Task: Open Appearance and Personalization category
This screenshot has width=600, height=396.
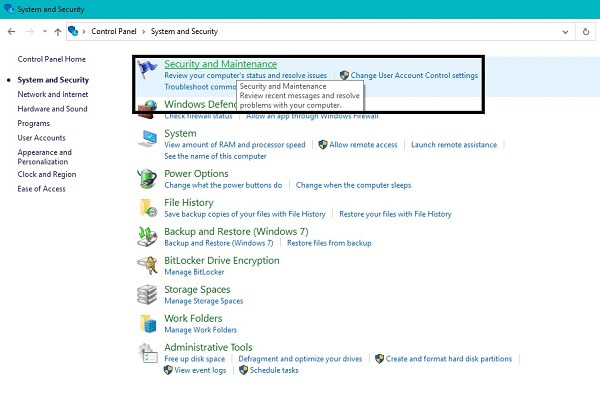Action: click(45, 157)
